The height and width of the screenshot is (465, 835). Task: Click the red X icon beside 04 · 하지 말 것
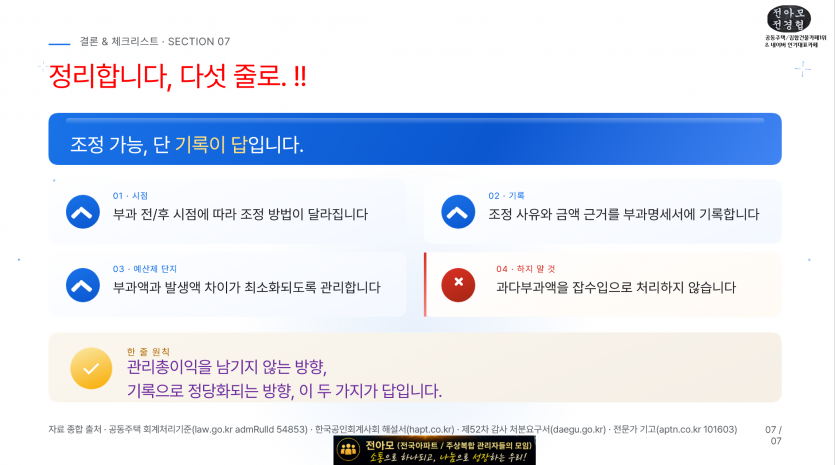458,285
